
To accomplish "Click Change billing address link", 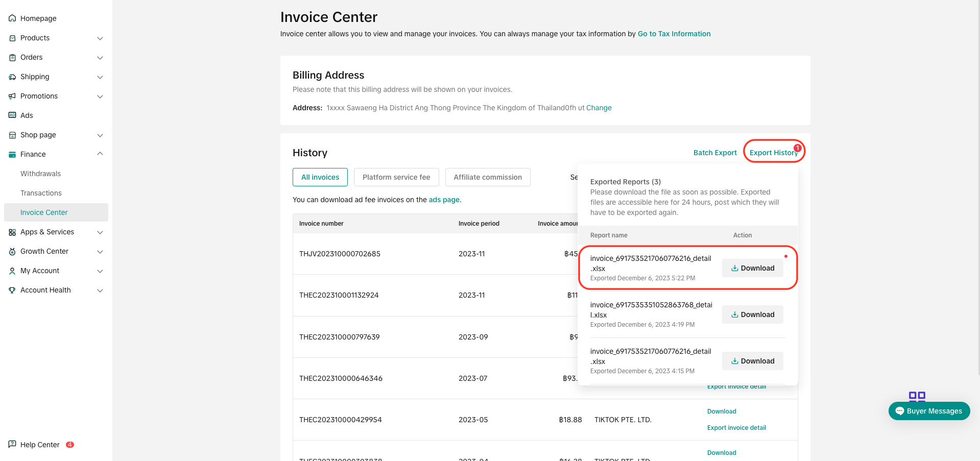I will point(599,108).
